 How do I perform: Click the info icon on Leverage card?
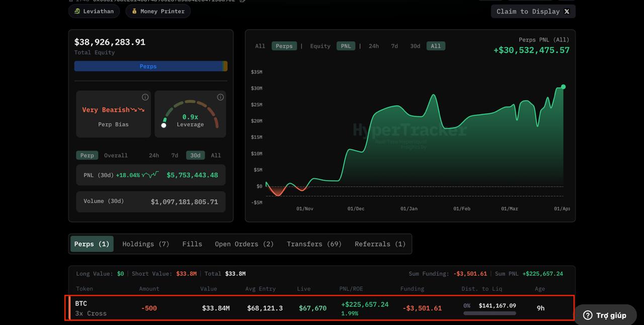[220, 97]
